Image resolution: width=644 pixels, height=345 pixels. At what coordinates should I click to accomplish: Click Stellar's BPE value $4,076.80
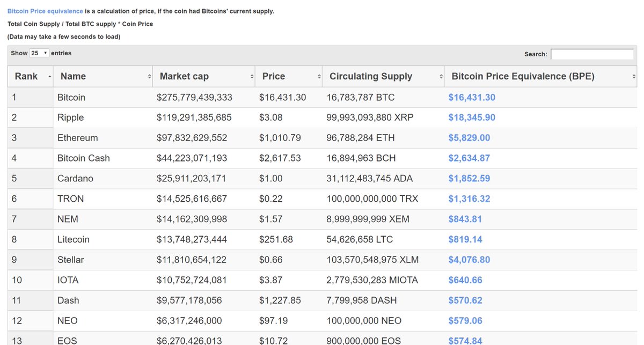(469, 260)
